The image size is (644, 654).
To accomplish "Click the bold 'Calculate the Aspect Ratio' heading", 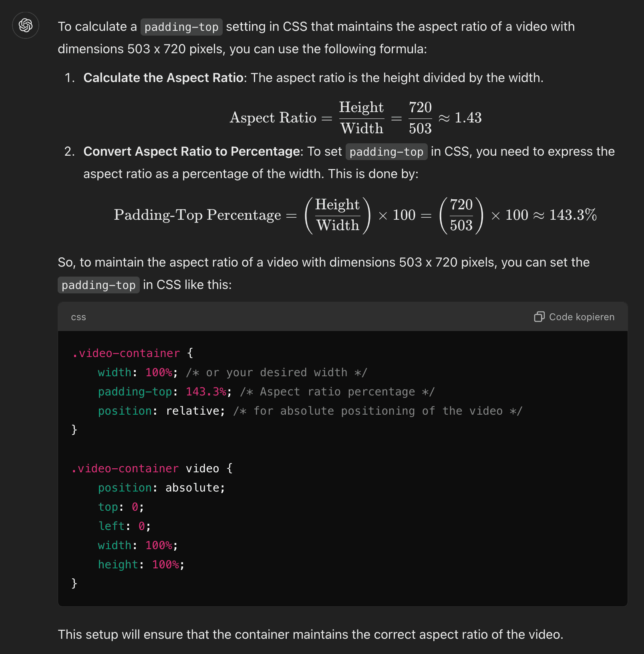I will coord(163,78).
